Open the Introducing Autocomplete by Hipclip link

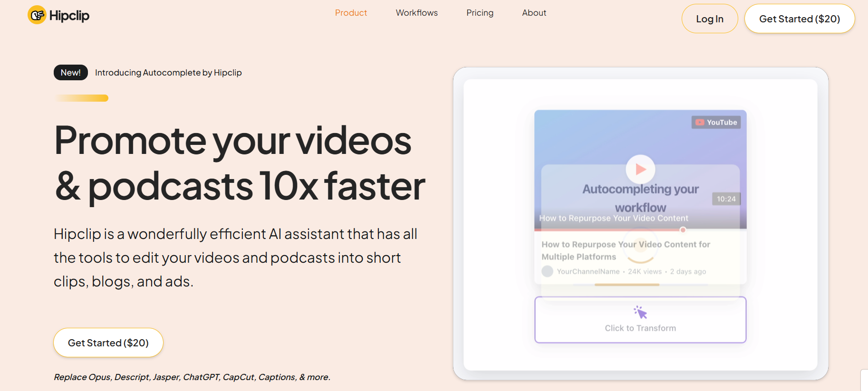click(168, 72)
